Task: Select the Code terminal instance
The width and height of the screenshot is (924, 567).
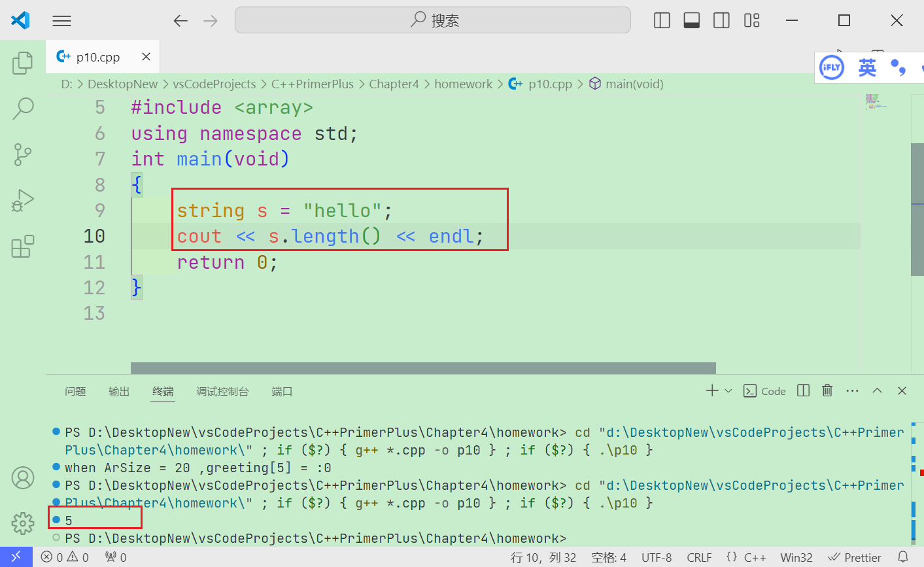Action: point(764,391)
